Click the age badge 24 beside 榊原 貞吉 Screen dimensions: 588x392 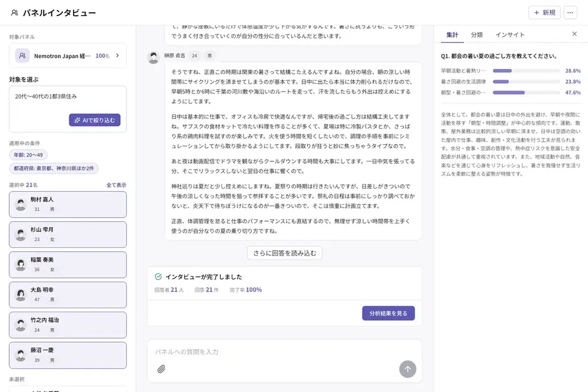[194, 56]
